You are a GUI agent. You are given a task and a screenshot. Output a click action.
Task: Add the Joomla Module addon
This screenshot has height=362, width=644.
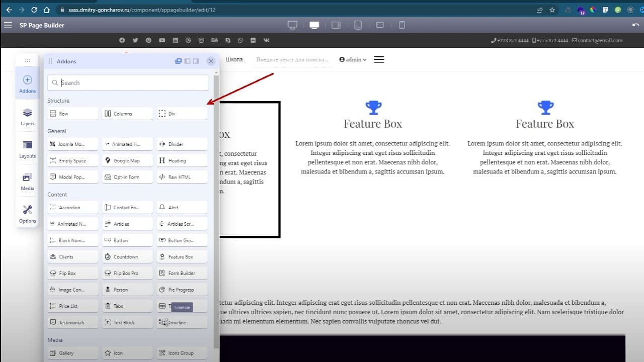73,144
